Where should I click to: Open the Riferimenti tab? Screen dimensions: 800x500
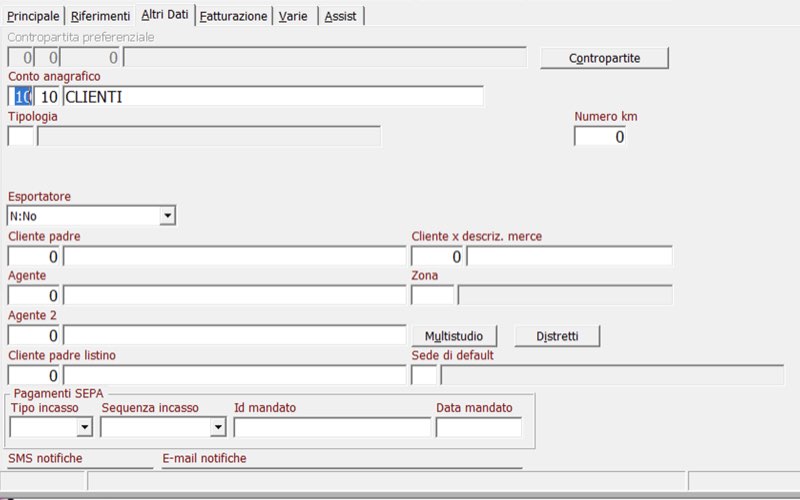click(100, 16)
